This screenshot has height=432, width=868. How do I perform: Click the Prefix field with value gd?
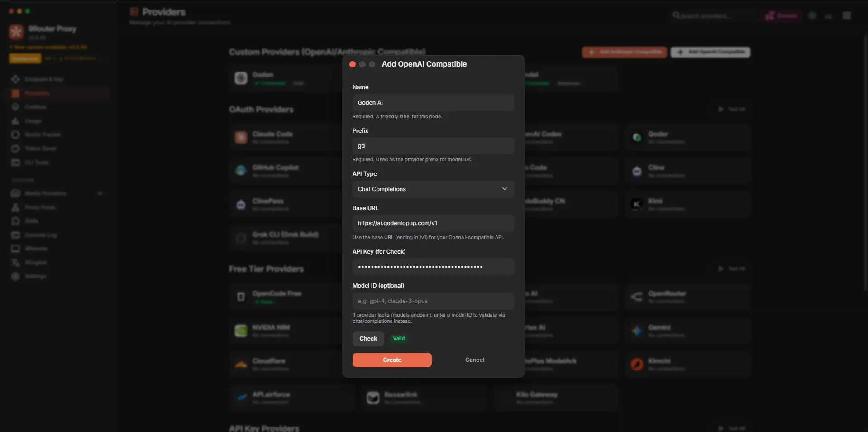point(433,146)
